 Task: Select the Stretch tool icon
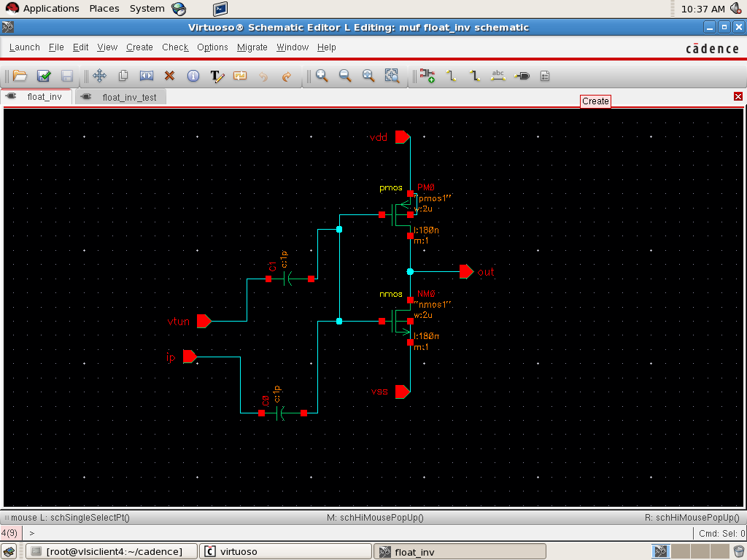(146, 76)
